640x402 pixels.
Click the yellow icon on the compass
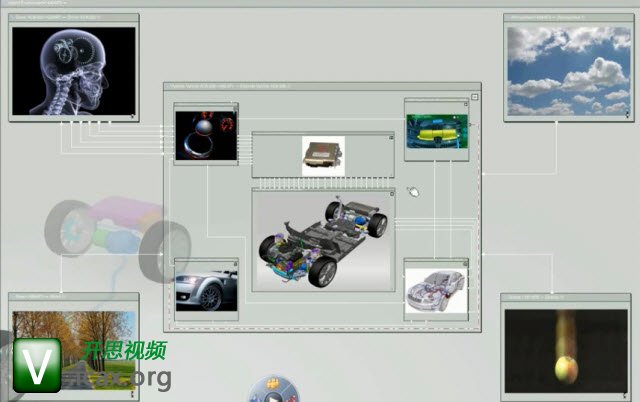coord(273,384)
